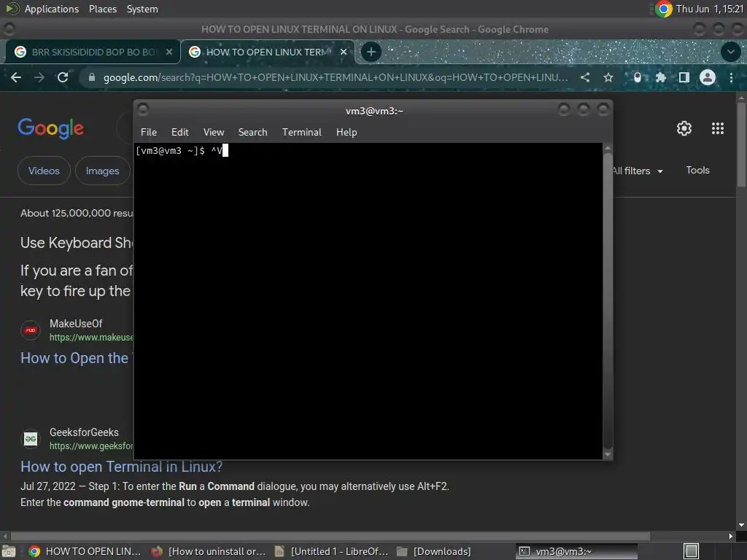Open the Chrome profile avatar
The width and height of the screenshot is (747, 560).
point(708,77)
